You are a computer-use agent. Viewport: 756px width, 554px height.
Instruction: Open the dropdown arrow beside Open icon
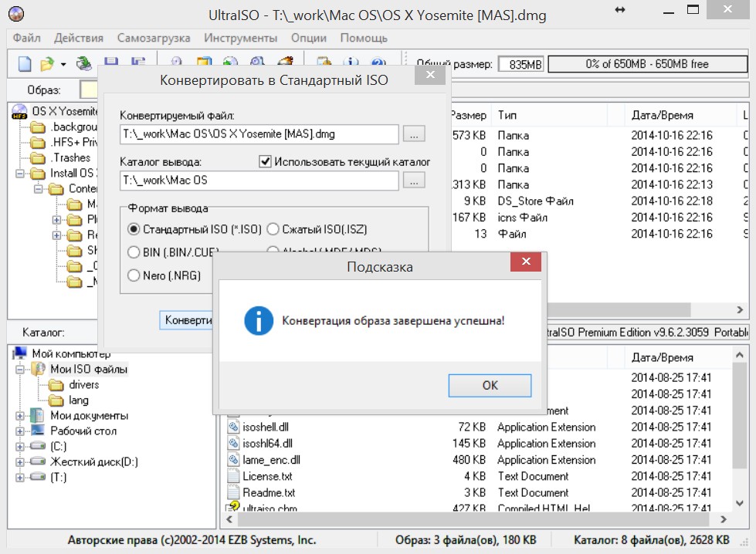click(x=63, y=64)
